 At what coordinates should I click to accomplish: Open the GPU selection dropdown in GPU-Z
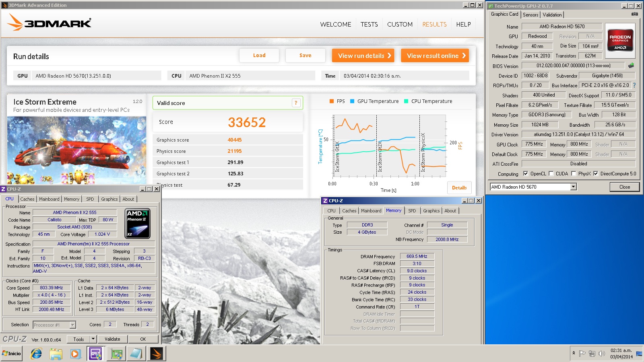574,187
